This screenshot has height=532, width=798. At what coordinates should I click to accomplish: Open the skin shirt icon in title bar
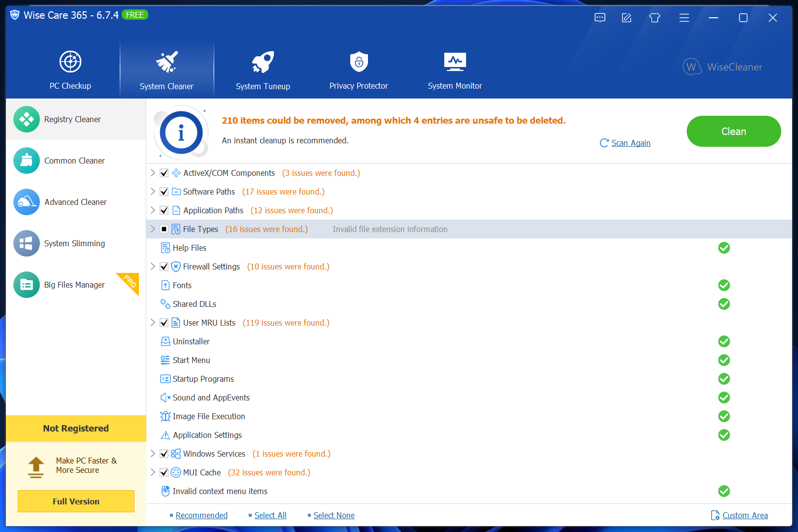655,18
